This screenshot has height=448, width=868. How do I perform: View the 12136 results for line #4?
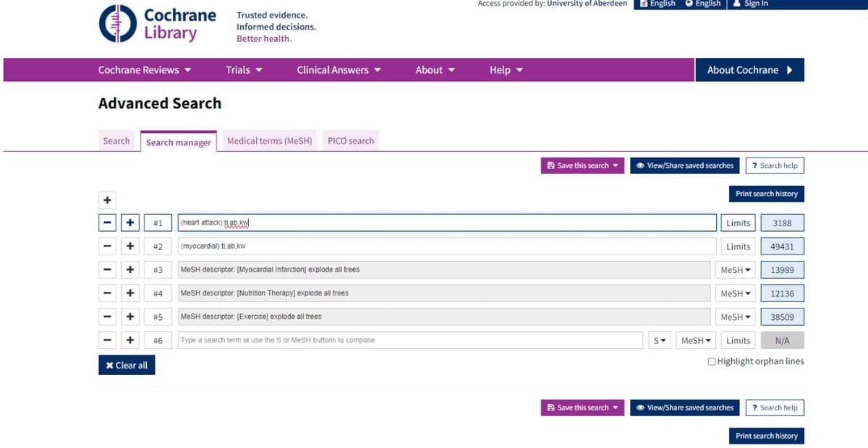(782, 293)
